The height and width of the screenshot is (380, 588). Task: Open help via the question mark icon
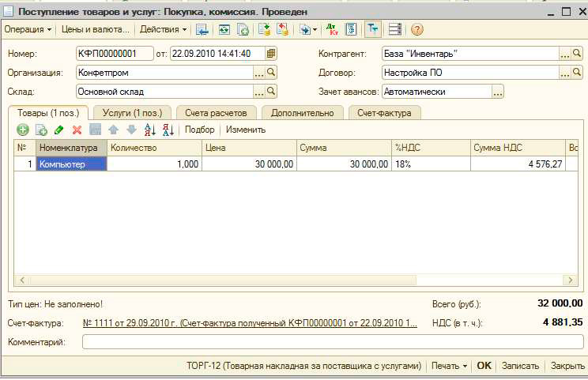coord(417,29)
